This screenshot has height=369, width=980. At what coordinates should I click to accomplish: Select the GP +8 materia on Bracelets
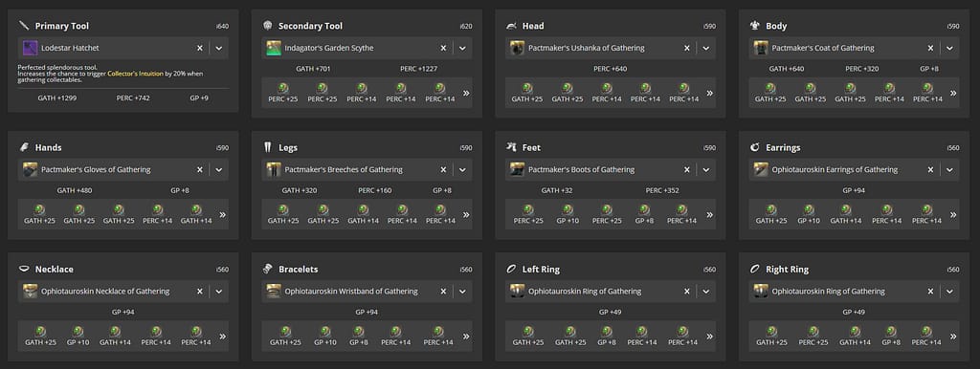click(x=359, y=336)
